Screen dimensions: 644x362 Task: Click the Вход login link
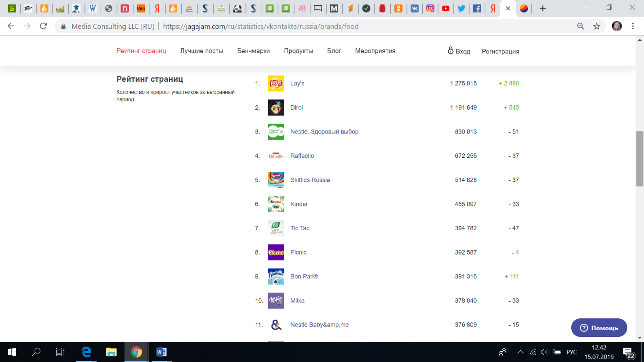tap(459, 51)
